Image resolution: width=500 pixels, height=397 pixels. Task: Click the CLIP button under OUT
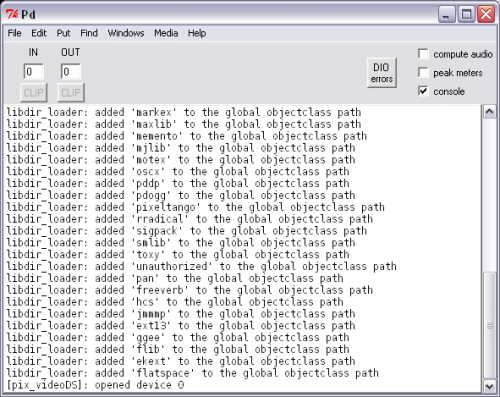(x=71, y=93)
